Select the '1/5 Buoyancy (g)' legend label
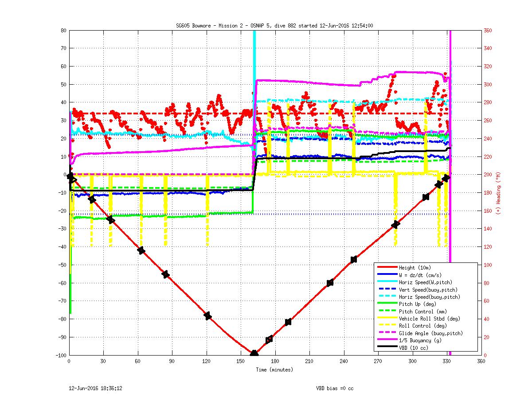 pos(420,340)
